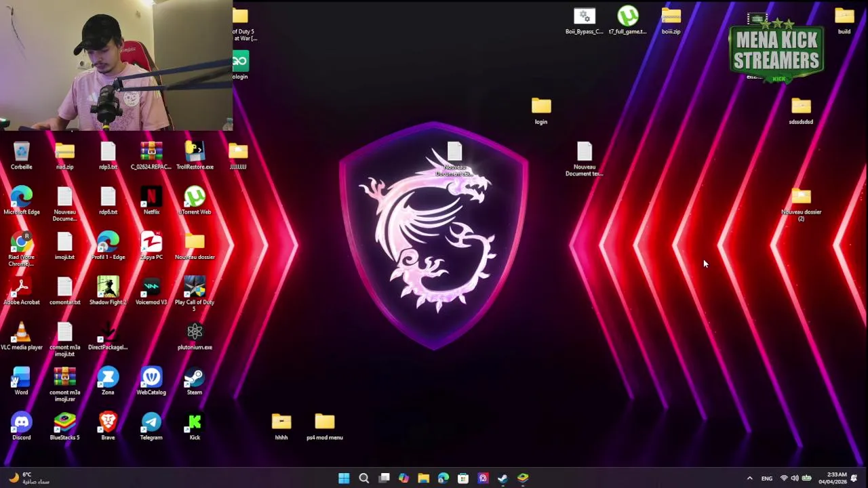
Task: Open the Nouveau dossier (2) folder
Action: (801, 204)
